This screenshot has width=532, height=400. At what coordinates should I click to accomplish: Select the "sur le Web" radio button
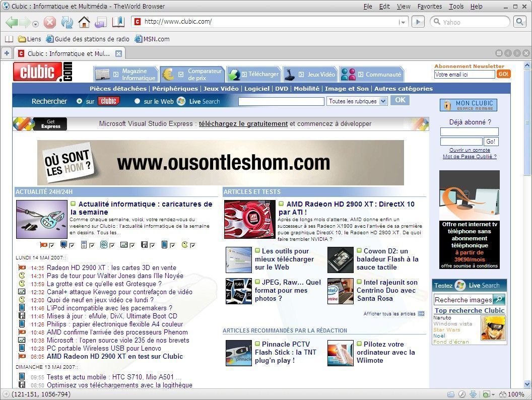tap(137, 101)
